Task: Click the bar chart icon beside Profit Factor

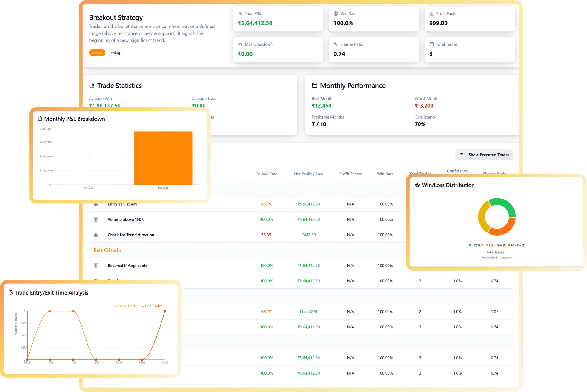Action: [431, 13]
